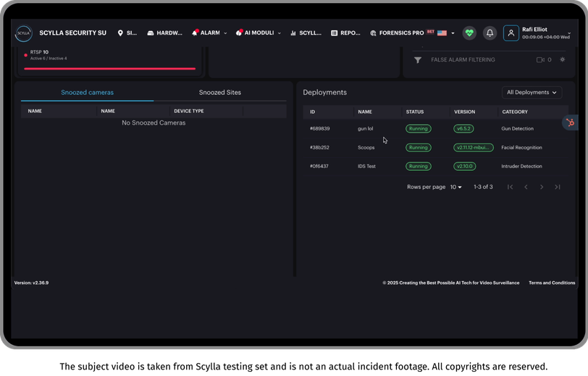Click the gun lol deployment row
Viewport: 588px width, 376px height.
[435, 129]
